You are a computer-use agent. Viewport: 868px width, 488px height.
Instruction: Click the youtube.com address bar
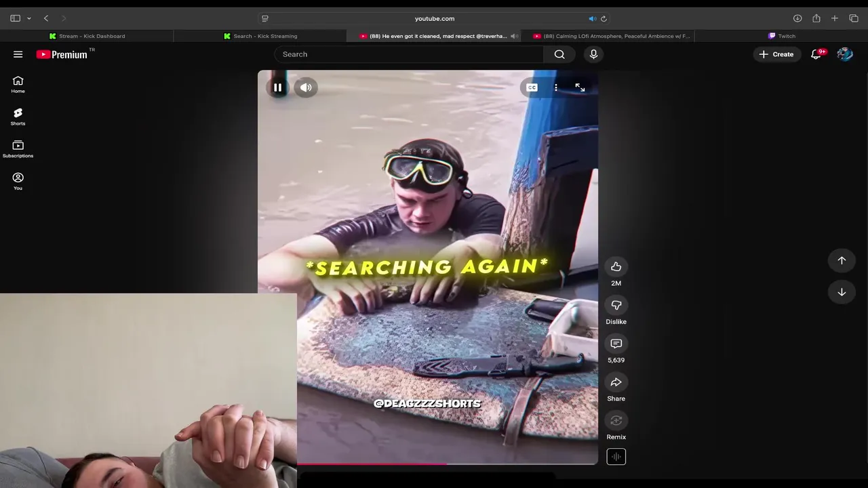click(434, 18)
